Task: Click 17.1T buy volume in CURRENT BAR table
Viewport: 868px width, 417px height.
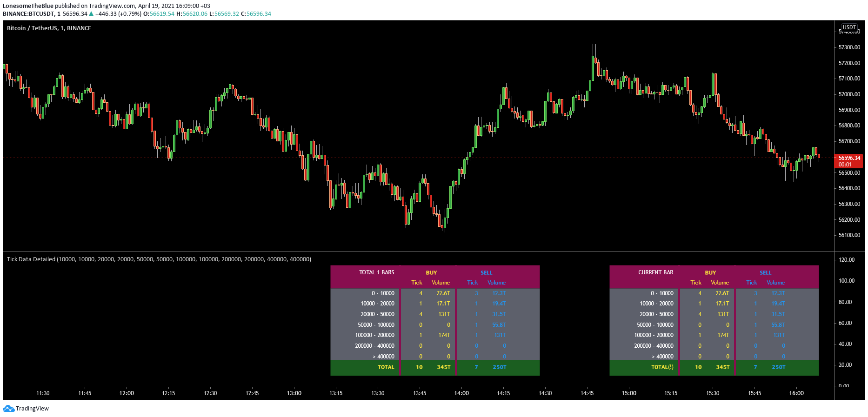Action: coord(722,304)
